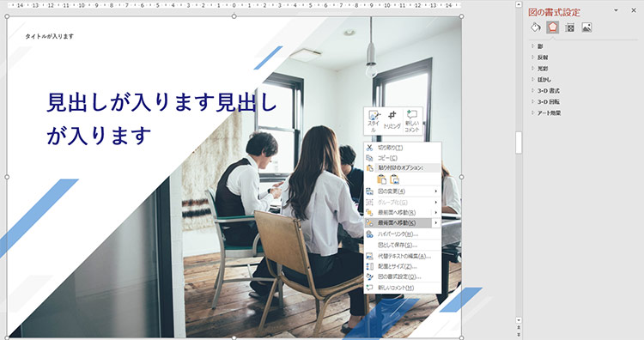Click the right-middle selection handle of the picture
Image resolution: width=644 pixels, height=340 pixels.
coord(461,177)
